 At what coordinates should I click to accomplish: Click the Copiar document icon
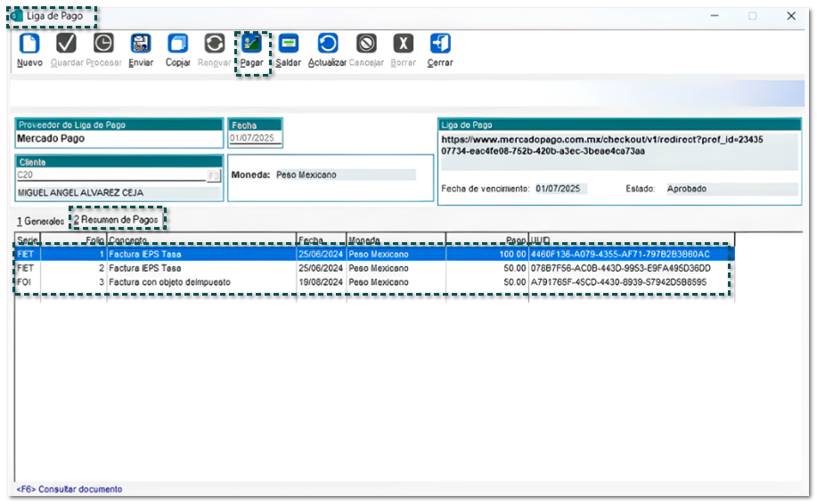coord(178,44)
